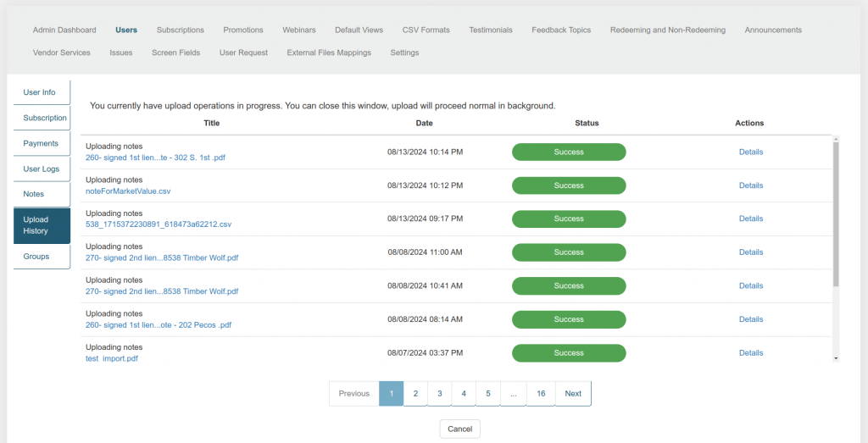Open External Files Mappings page
Screen dimensions: 868x443
point(329,53)
